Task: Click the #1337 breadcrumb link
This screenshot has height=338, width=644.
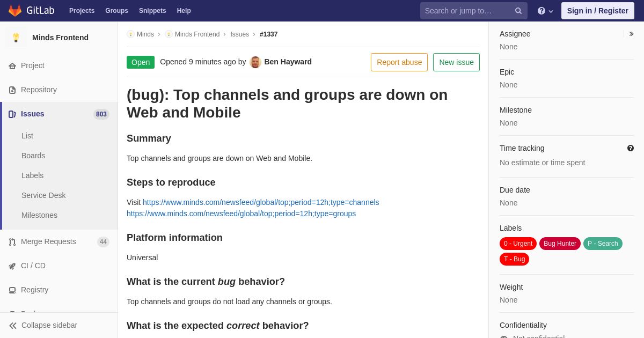Action: click(x=269, y=34)
